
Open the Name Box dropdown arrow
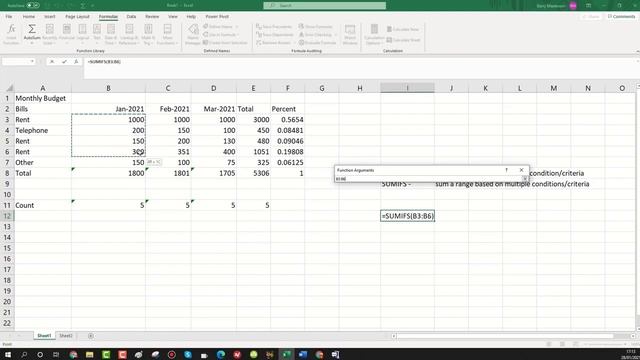[32, 62]
